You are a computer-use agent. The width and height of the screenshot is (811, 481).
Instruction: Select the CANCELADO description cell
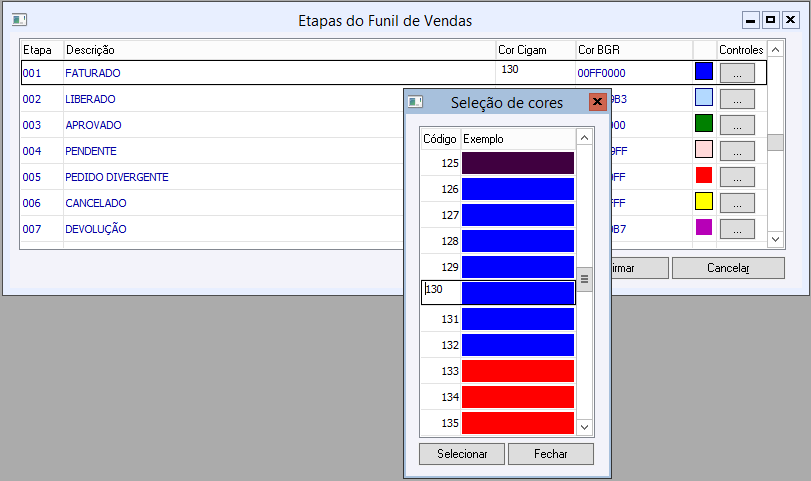(233, 203)
